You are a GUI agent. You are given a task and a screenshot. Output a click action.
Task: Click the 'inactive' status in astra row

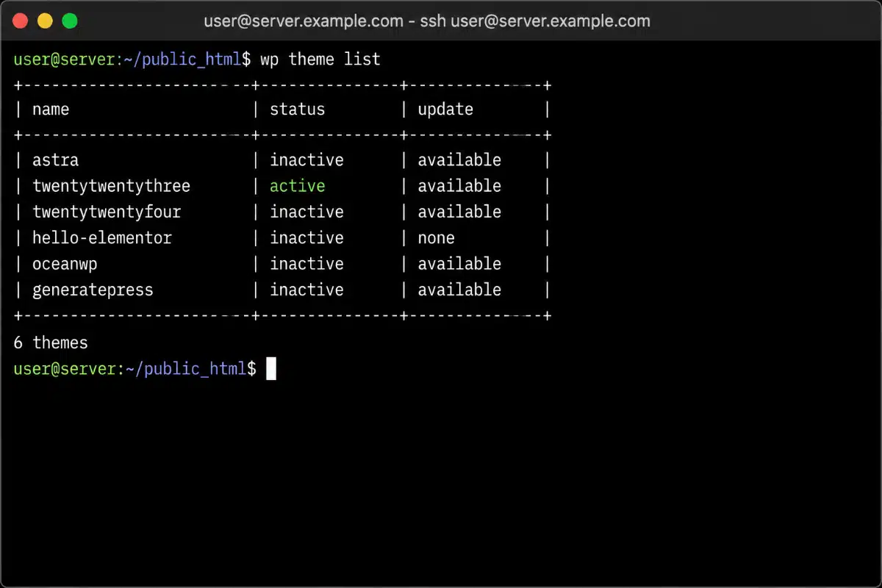(306, 160)
